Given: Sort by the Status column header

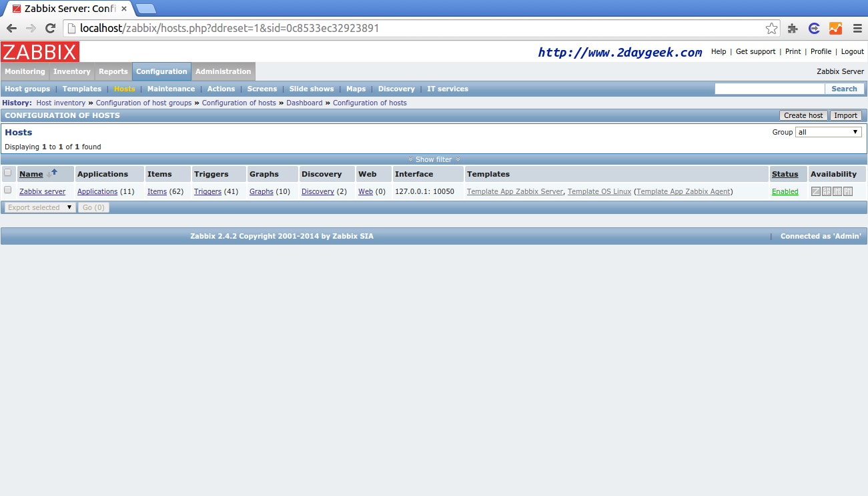Looking at the screenshot, I should tap(785, 174).
